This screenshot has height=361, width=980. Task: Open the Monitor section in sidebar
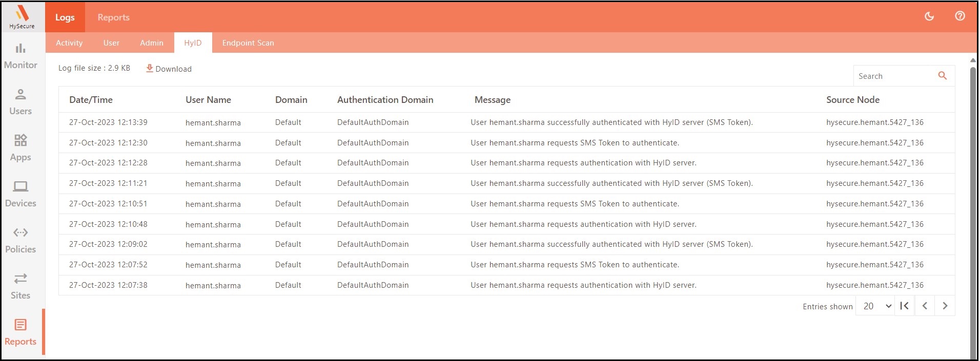pos(21,56)
